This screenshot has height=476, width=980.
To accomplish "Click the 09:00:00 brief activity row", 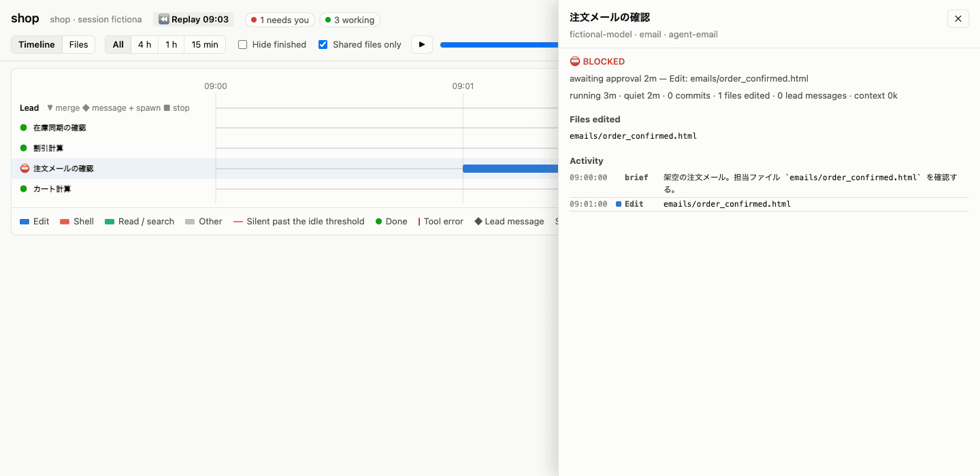I will (x=769, y=184).
